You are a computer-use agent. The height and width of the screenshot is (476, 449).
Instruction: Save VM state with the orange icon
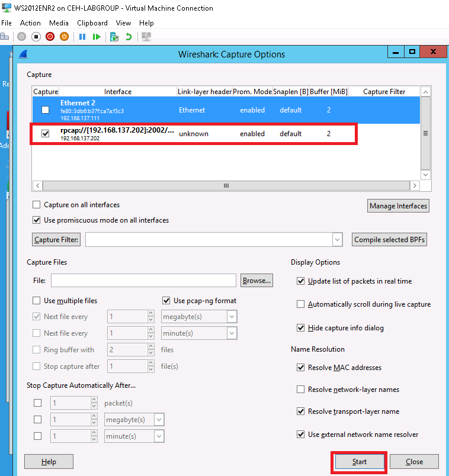[64, 37]
